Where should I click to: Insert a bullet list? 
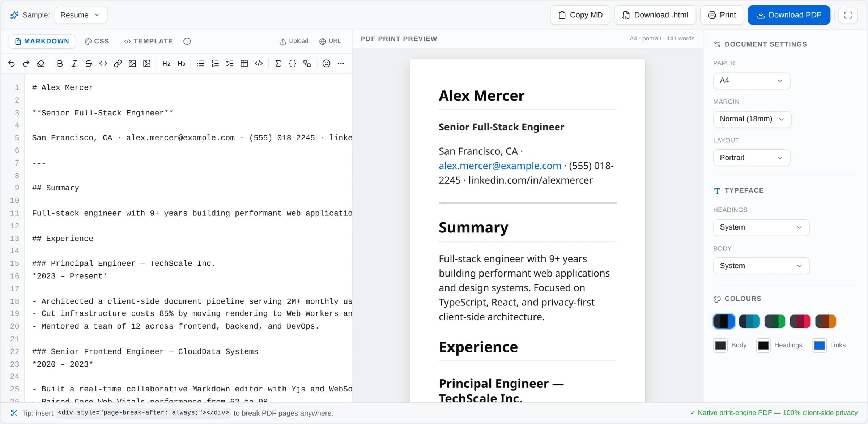[200, 64]
